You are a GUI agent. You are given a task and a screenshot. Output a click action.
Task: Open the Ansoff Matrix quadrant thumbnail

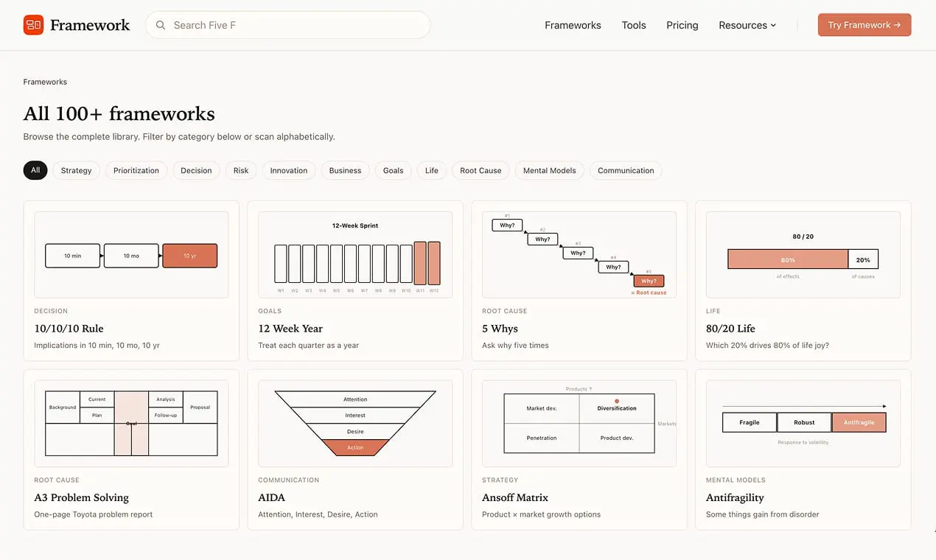coord(579,424)
